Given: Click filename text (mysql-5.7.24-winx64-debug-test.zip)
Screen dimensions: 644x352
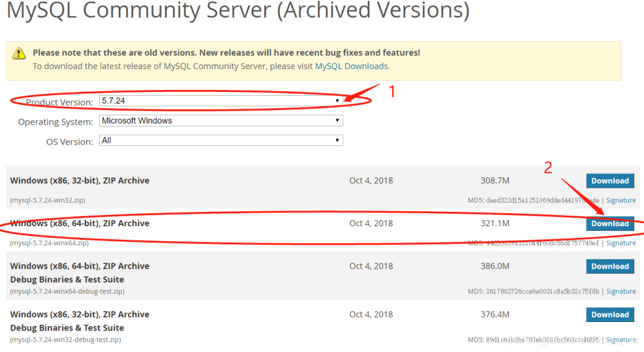Looking at the screenshot, I should coord(67,291).
